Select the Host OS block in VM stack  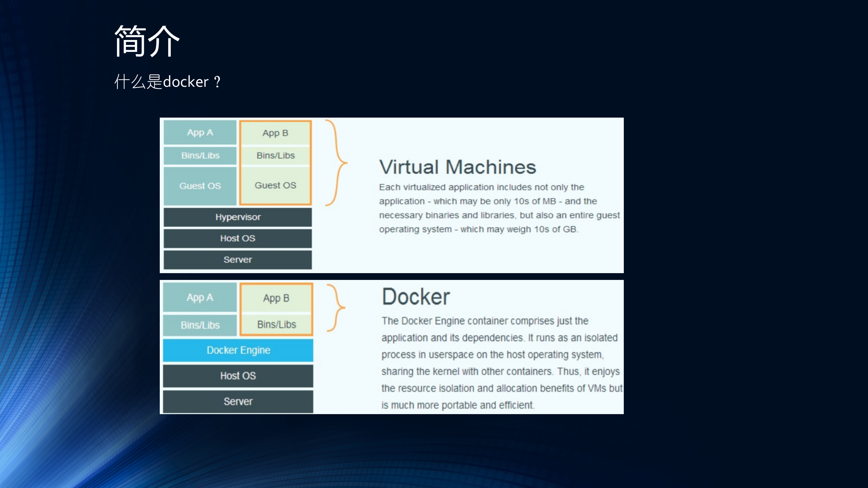237,238
